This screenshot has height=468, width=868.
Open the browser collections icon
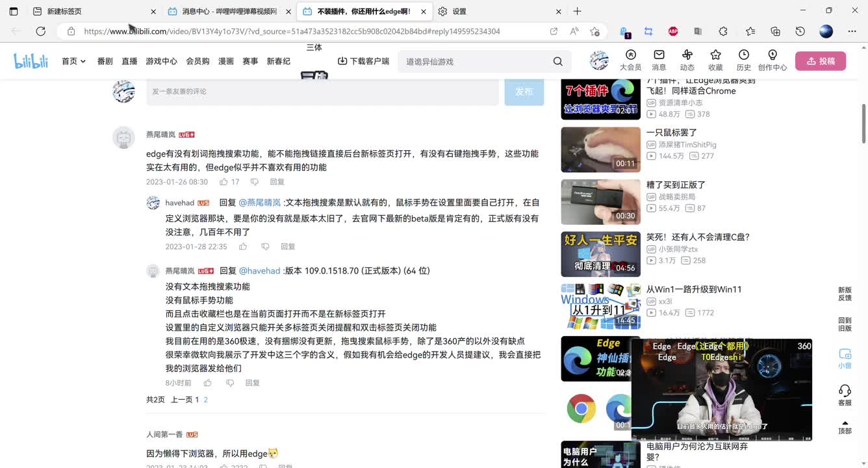point(775,31)
